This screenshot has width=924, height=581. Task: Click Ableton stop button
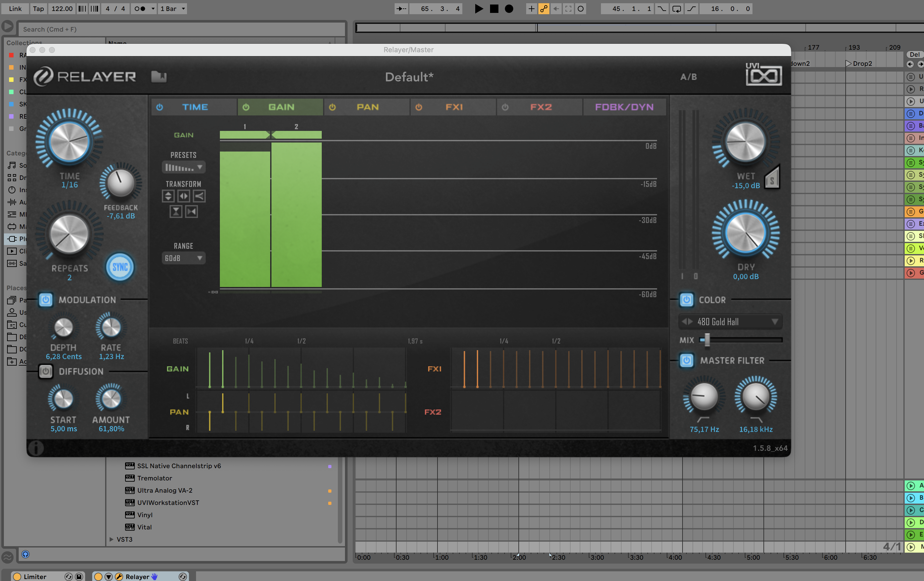pos(494,8)
